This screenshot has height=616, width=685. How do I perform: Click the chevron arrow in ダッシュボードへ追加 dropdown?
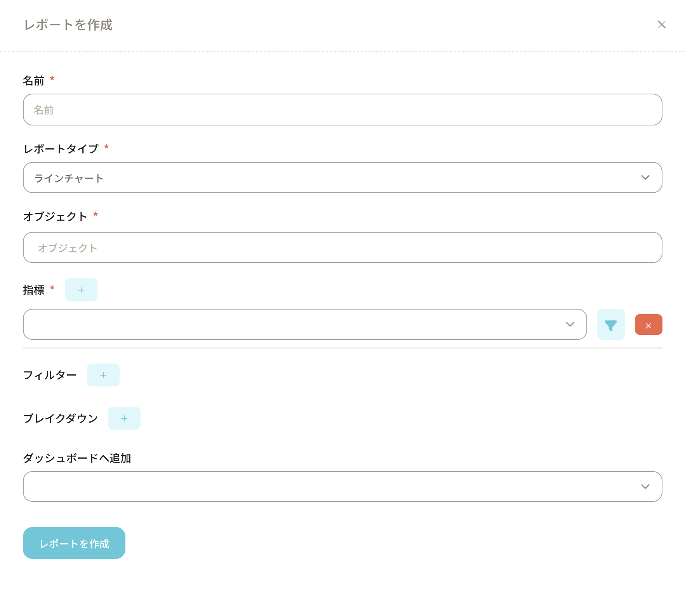pos(645,486)
